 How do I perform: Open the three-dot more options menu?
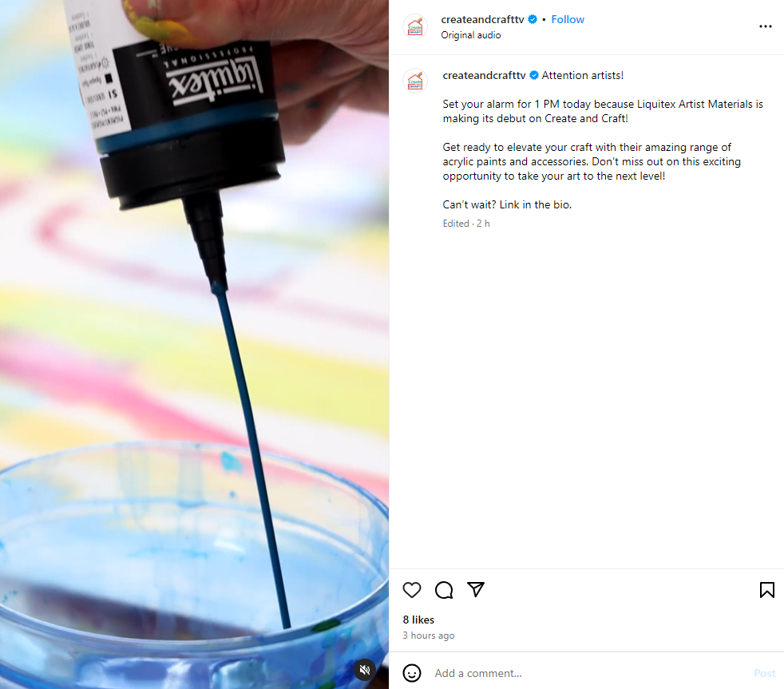[x=765, y=26]
